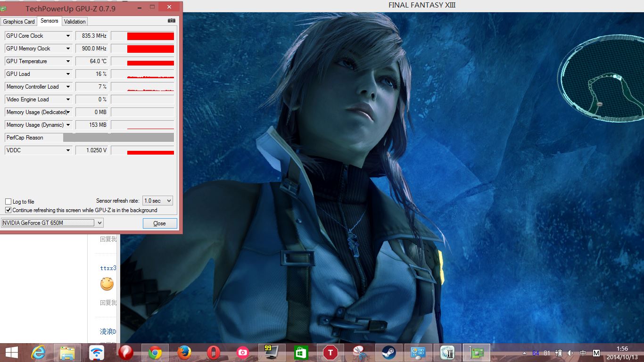644x362 pixels.
Task: Uncheck Continue refreshing in background checkbox
Action: (8, 210)
